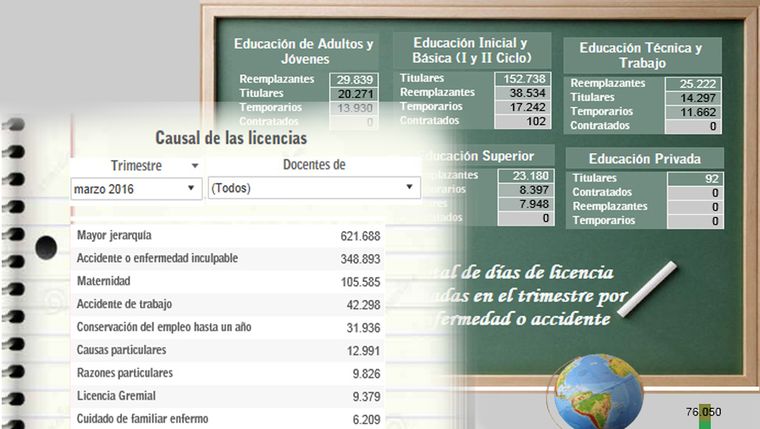This screenshot has height=429, width=760.
Task: Click Cuidado de familiar enfermo row
Action: (228, 419)
